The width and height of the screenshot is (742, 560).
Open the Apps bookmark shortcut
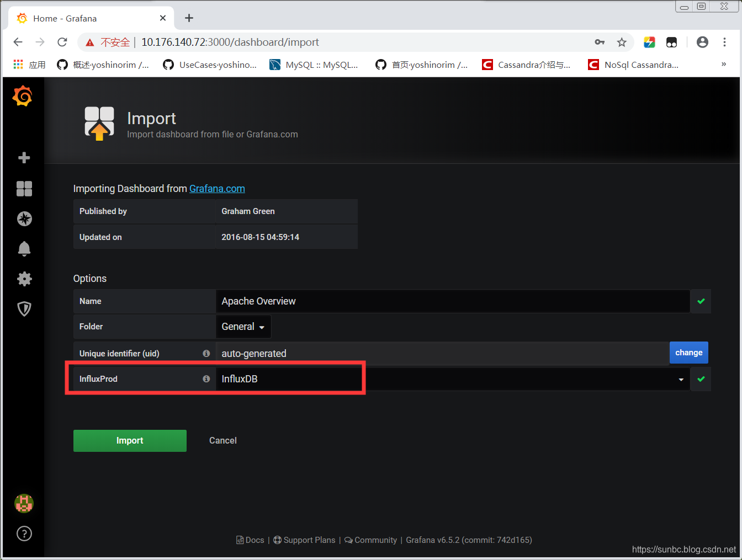(x=29, y=65)
